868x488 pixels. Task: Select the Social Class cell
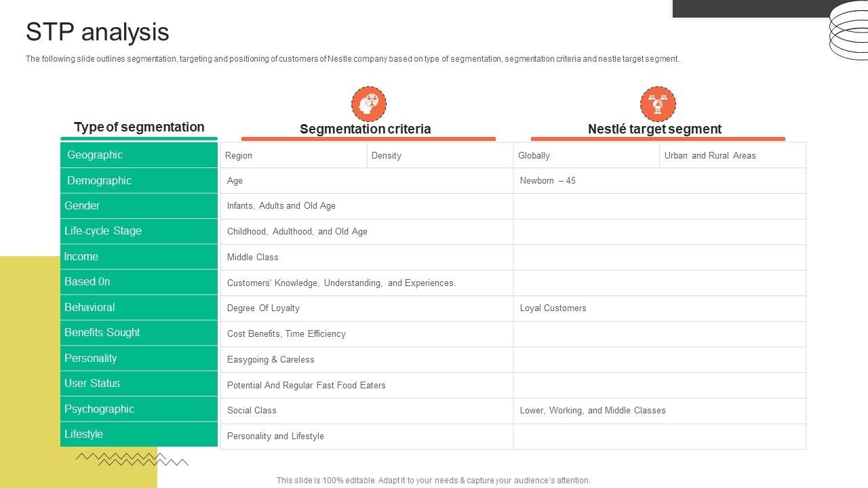[x=367, y=411]
